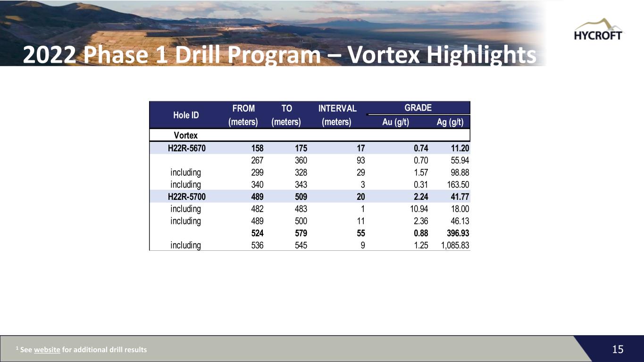Select the H22R-5700 hole ID cell
This screenshot has height=362, width=644.
186,197
